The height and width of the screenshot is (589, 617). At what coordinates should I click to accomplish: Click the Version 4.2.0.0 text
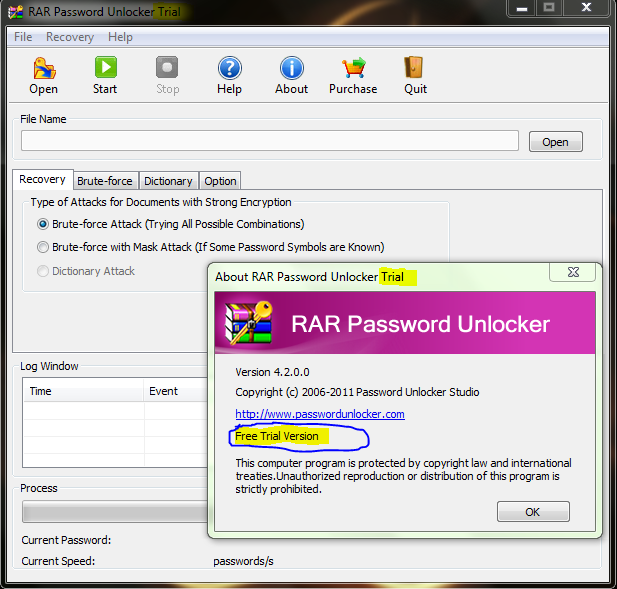pyautogui.click(x=272, y=372)
